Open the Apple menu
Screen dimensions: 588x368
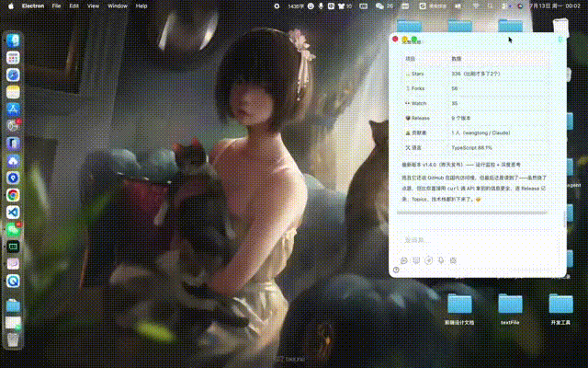pyautogui.click(x=11, y=6)
